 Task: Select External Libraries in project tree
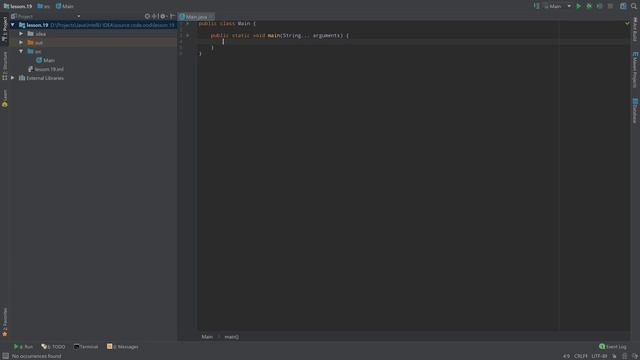(41, 78)
